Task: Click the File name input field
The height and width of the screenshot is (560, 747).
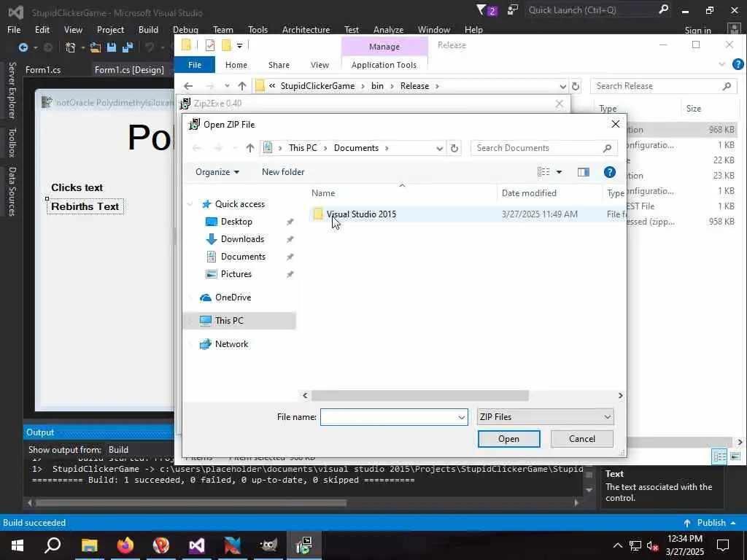Action: 389,417
